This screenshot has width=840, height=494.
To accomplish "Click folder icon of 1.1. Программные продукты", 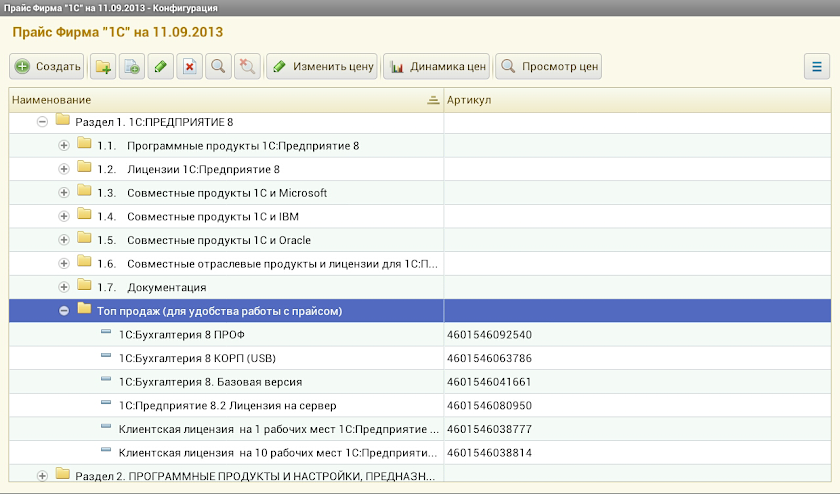I will [x=84, y=144].
